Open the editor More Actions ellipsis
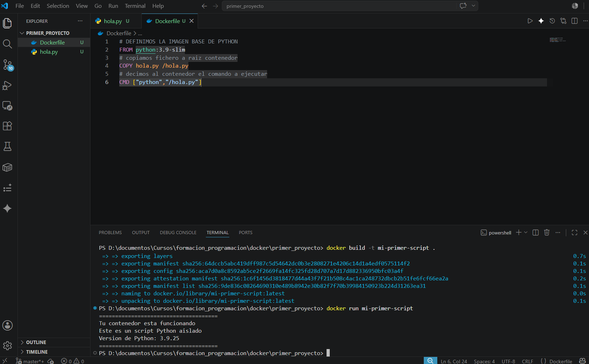589x364 pixels. (x=585, y=21)
